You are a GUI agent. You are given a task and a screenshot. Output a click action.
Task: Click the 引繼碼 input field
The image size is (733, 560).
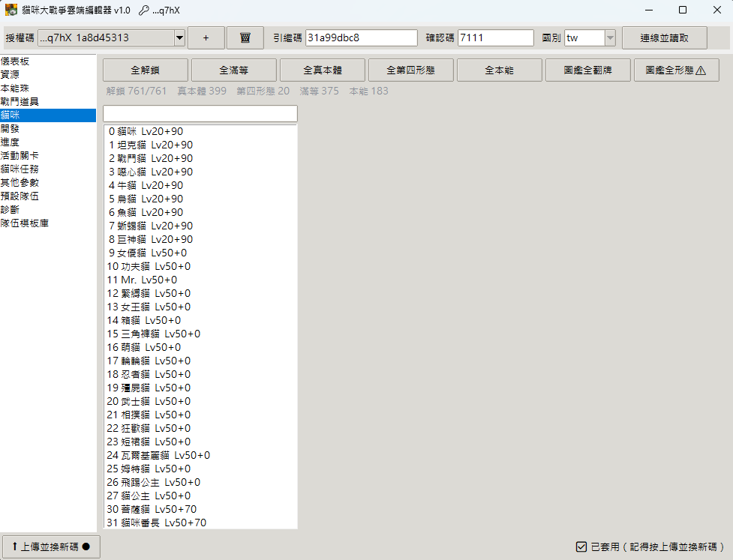tap(362, 37)
